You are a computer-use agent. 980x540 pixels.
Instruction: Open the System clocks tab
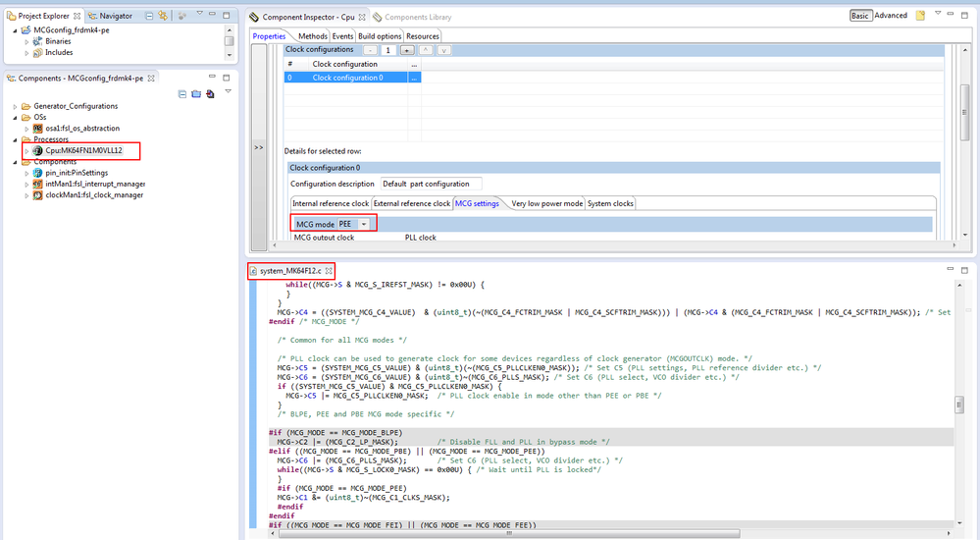610,203
